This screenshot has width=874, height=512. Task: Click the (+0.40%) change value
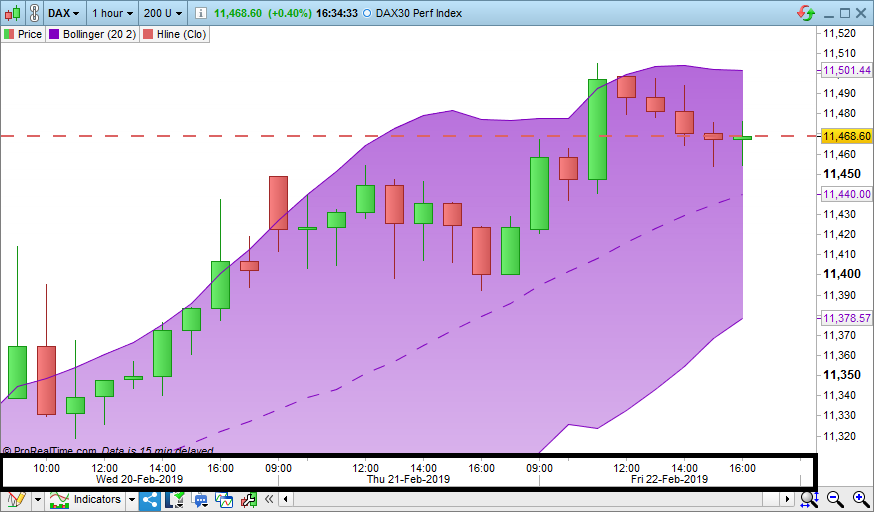(290, 13)
